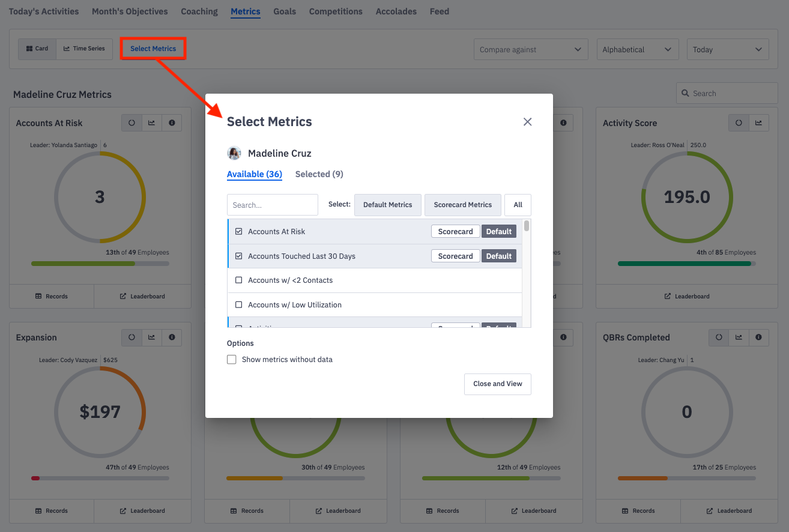The height and width of the screenshot is (532, 789).
Task: Click Madeline Cruz's avatar in the dialog
Action: [x=234, y=153]
